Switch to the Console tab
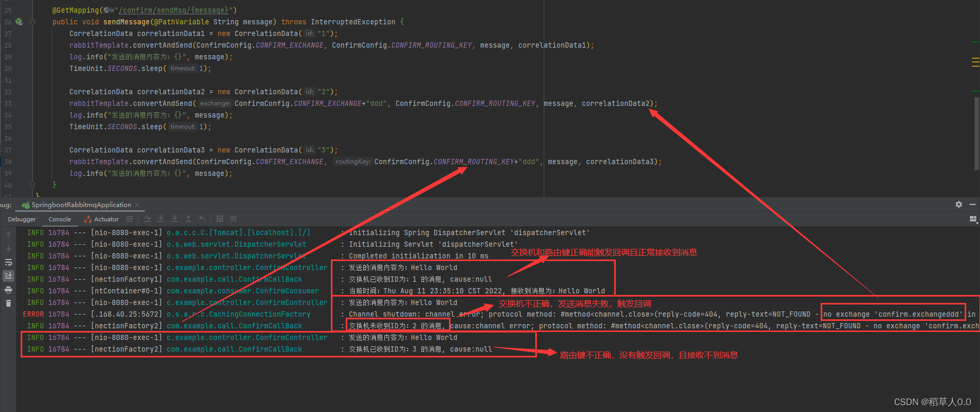Image resolution: width=980 pixels, height=412 pixels. point(60,219)
